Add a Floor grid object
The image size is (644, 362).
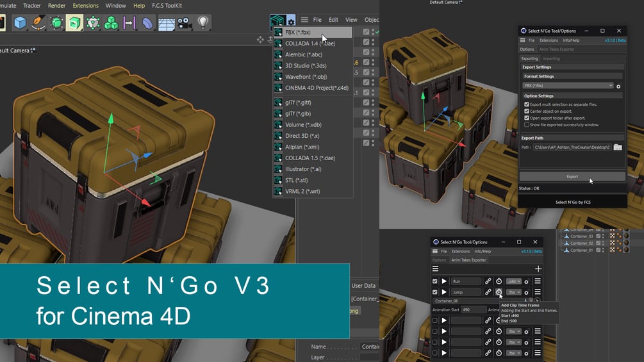pyautogui.click(x=167, y=22)
